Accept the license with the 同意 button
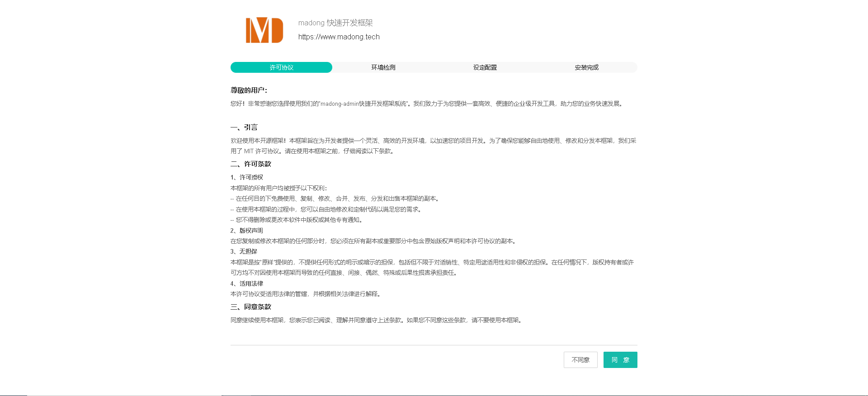The width and height of the screenshot is (868, 396). pyautogui.click(x=620, y=360)
